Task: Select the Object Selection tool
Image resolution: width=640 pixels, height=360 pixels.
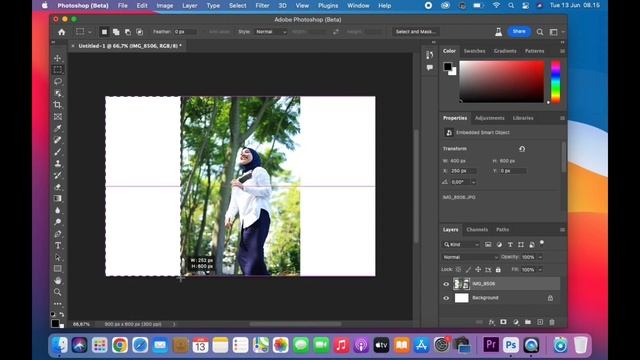Action: pyautogui.click(x=58, y=93)
